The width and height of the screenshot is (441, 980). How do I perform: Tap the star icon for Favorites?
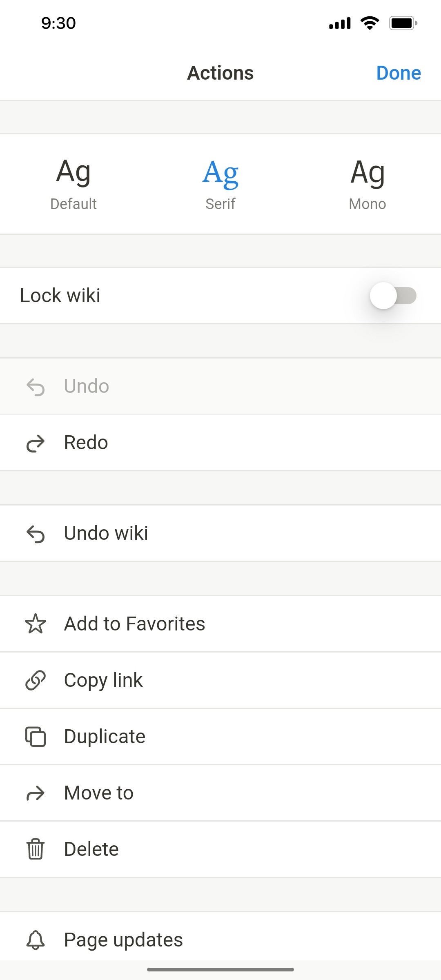[x=36, y=624]
